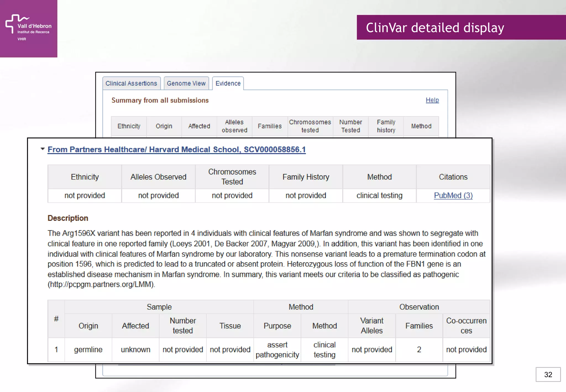Viewport: 566px width, 392px height.
Task: Collapse the Partners Healthcare submission triangle
Action: point(43,149)
